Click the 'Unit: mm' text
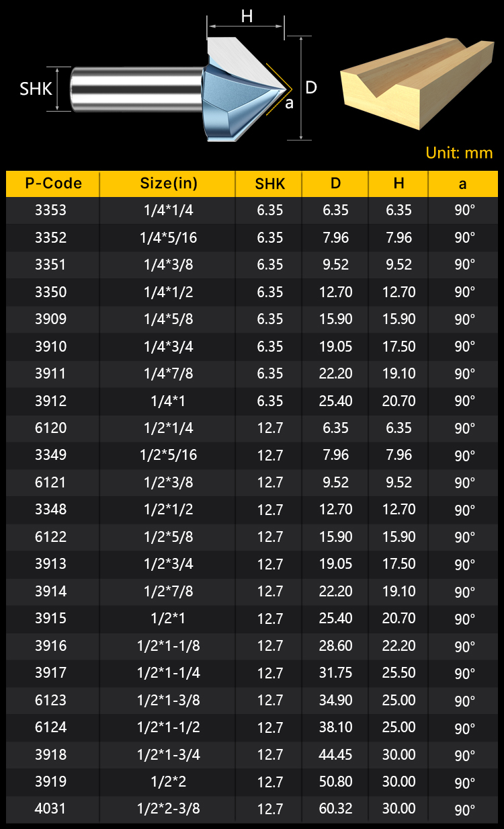This screenshot has height=829, width=504. 459,153
